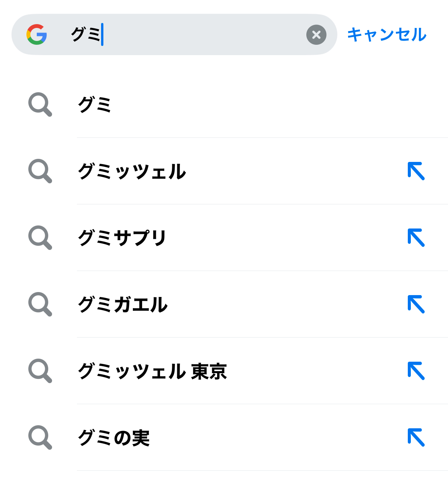Tap the キャンセル cancel link
Screen dimensions: 448x488
tap(387, 34)
